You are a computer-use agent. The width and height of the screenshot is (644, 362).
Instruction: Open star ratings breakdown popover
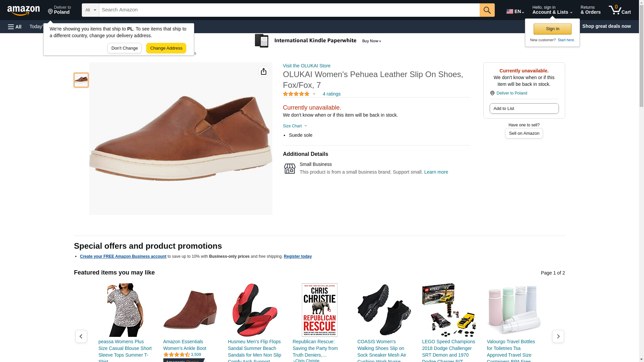click(x=299, y=94)
